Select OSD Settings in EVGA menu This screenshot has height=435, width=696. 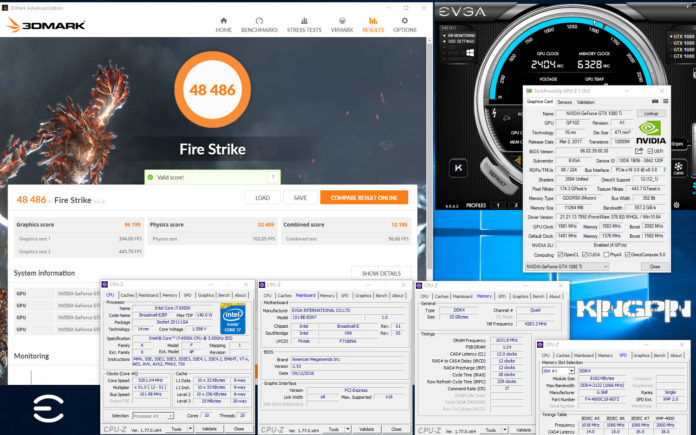pos(460,41)
